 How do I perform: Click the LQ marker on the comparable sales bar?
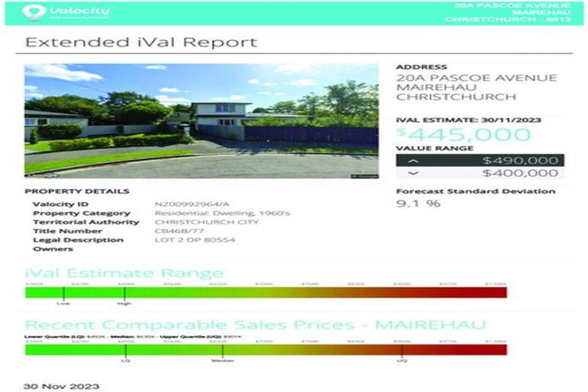126,359
